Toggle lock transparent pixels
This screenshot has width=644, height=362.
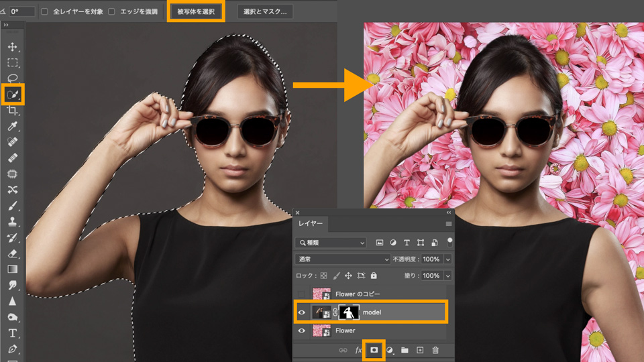[x=323, y=276]
